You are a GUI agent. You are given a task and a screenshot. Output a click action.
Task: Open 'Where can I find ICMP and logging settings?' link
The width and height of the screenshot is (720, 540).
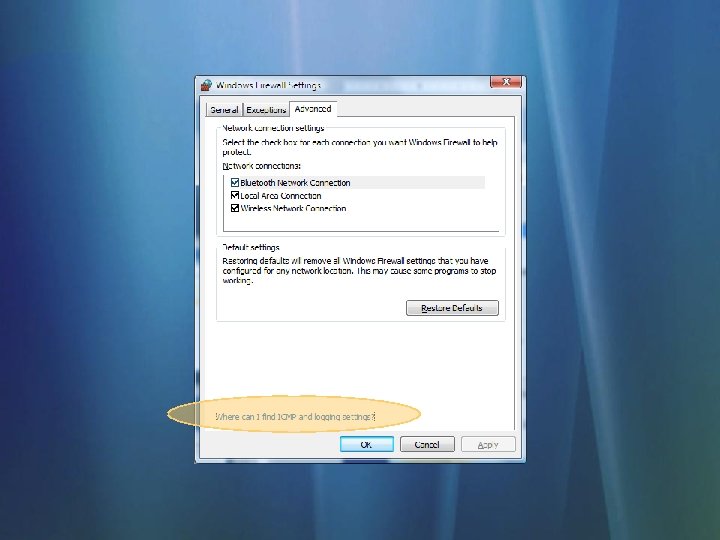pyautogui.click(x=295, y=417)
